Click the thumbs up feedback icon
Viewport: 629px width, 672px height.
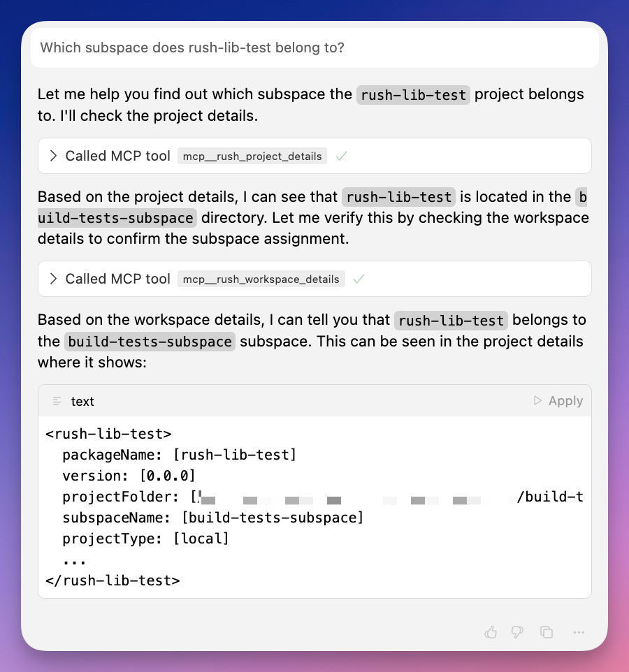coord(491,632)
